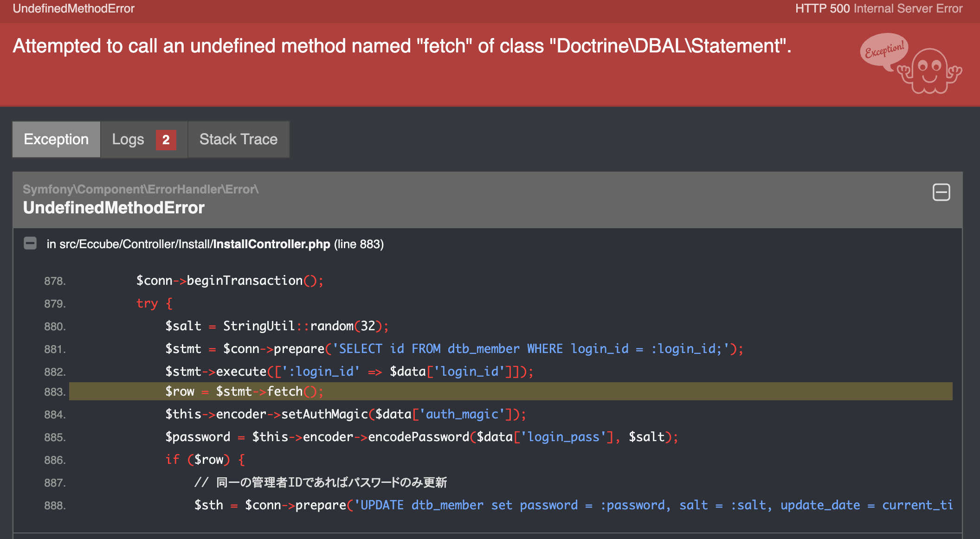
Task: Click line number 878 in code excerpt
Action: tap(55, 281)
